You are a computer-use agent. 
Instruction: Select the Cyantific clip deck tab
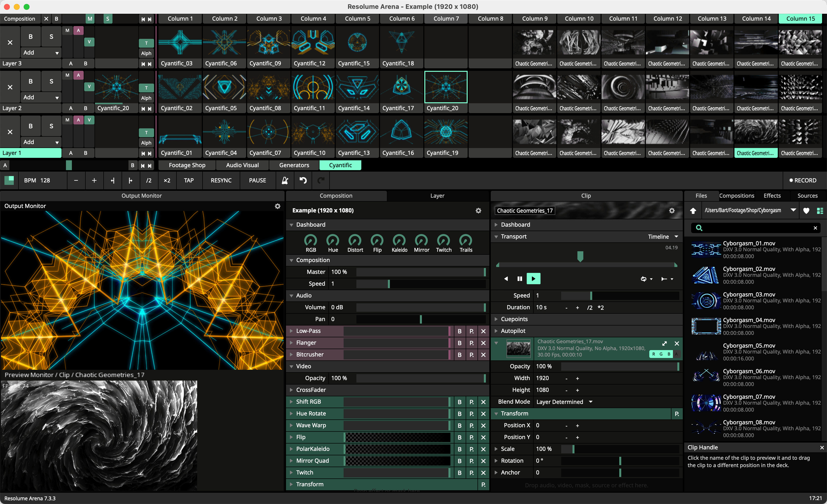(341, 165)
